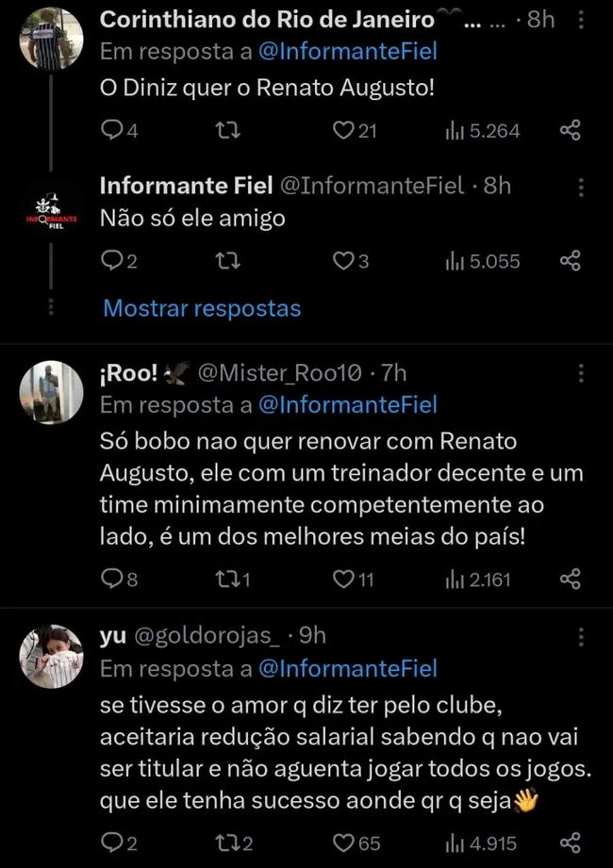Open the three-dot menu on Informante Fiel's reply

click(582, 187)
